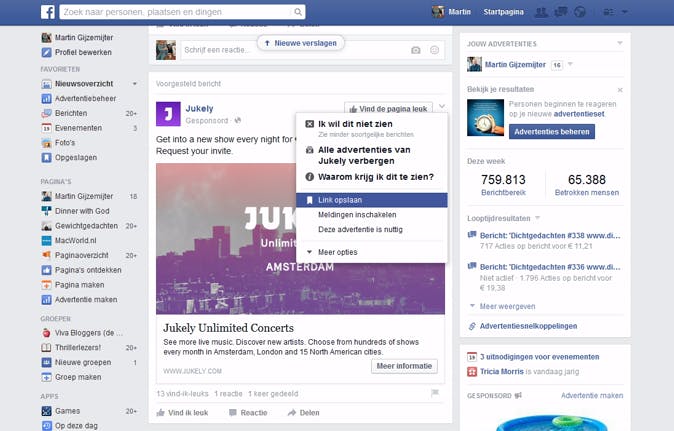
Task: Open friend requests icon in top bar
Action: 541,12
